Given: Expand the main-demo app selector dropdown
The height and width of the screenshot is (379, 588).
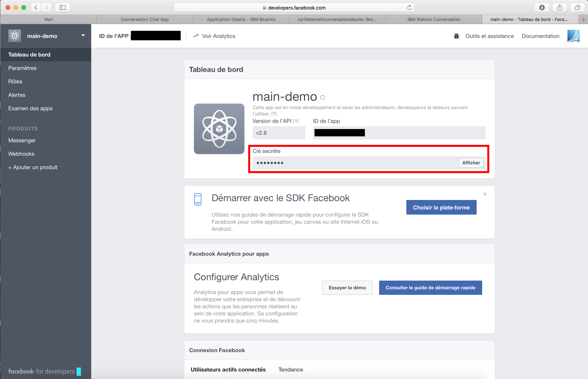Looking at the screenshot, I should [x=83, y=35].
